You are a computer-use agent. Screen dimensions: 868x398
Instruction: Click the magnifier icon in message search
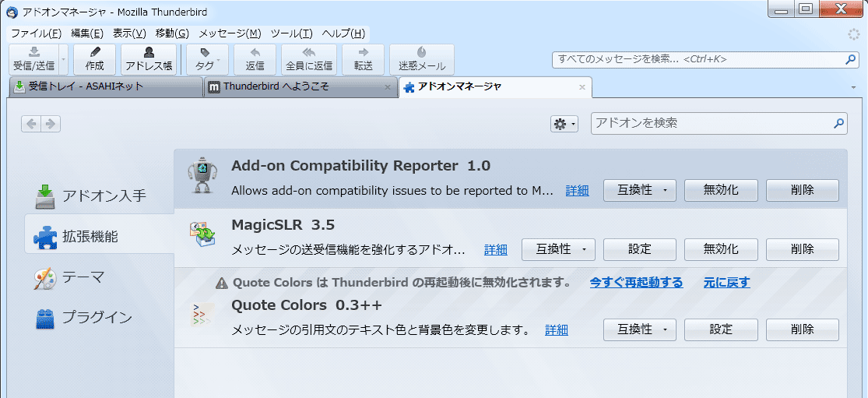[850, 59]
